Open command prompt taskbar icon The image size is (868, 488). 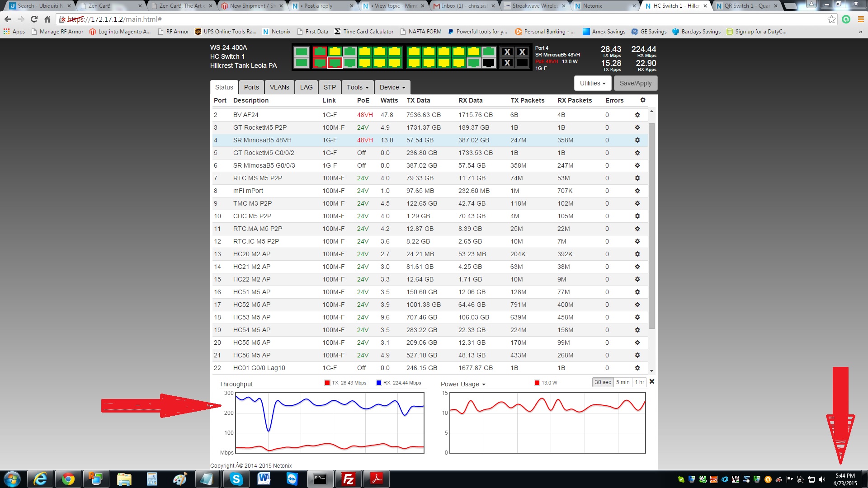pos(320,479)
